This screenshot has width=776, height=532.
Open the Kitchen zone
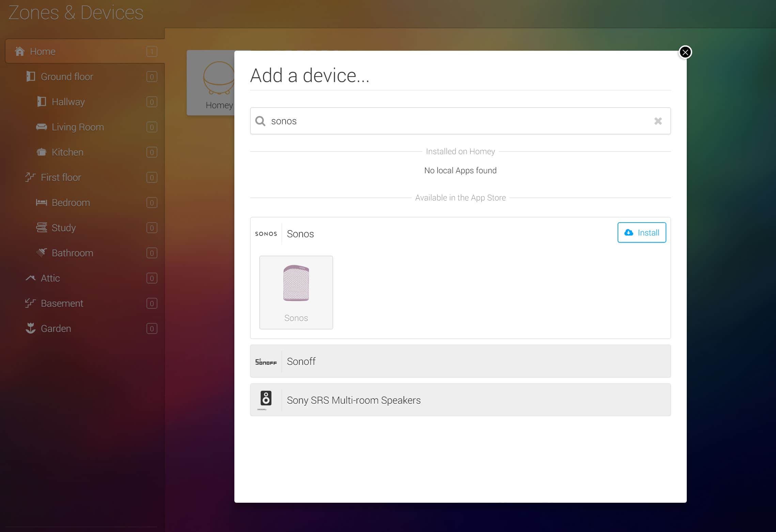pos(84,152)
